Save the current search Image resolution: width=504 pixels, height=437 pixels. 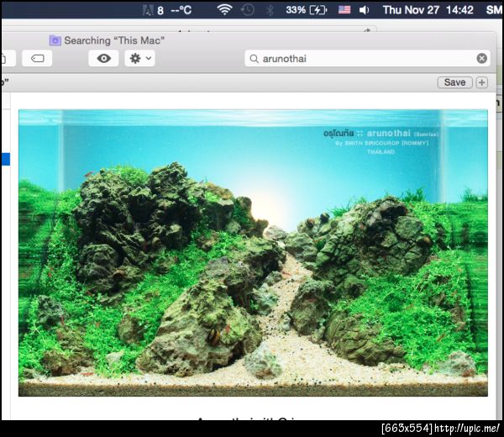coord(454,82)
